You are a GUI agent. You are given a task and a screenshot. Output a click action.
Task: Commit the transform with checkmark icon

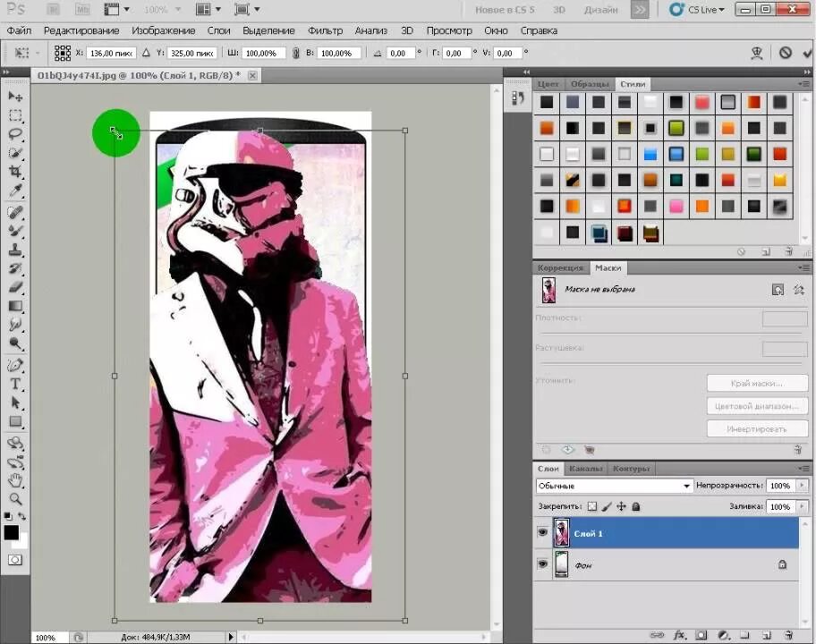click(807, 53)
